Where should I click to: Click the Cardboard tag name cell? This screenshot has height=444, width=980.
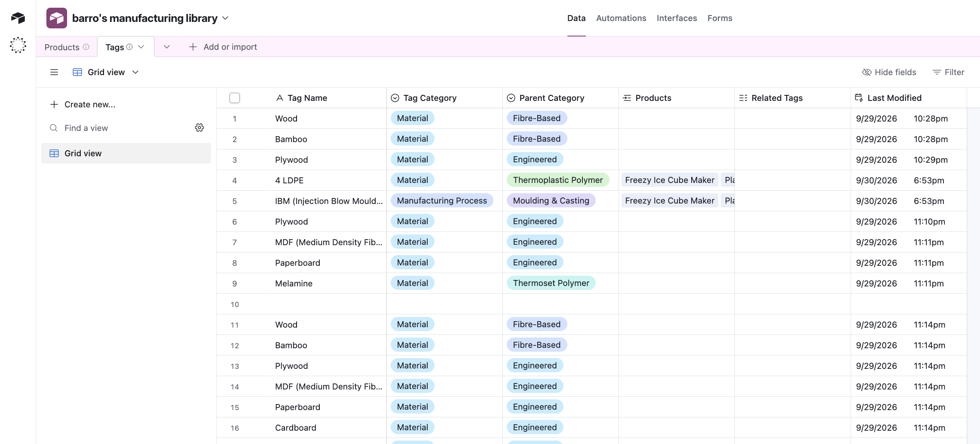[296, 428]
